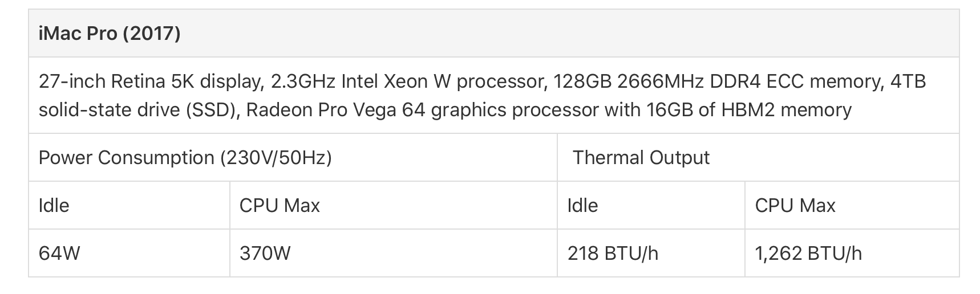This screenshot has width=980, height=294.
Task: Click the Power Consumption (230V/50Hz) header cell
Action: pos(185,158)
